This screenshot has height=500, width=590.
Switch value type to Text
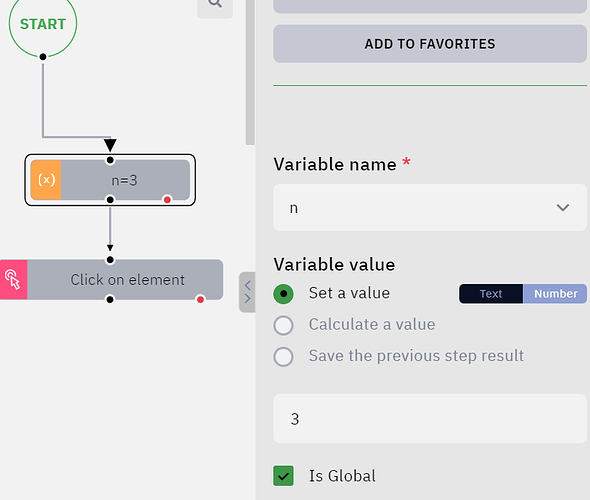point(491,293)
